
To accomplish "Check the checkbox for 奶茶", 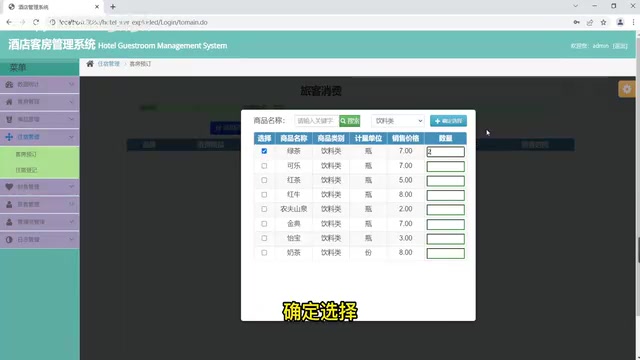I will tap(264, 253).
